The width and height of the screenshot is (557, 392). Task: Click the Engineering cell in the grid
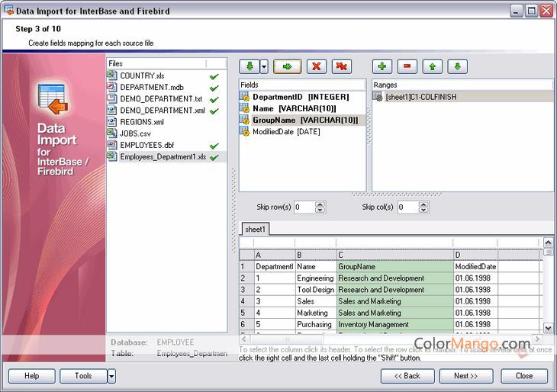coord(316,278)
